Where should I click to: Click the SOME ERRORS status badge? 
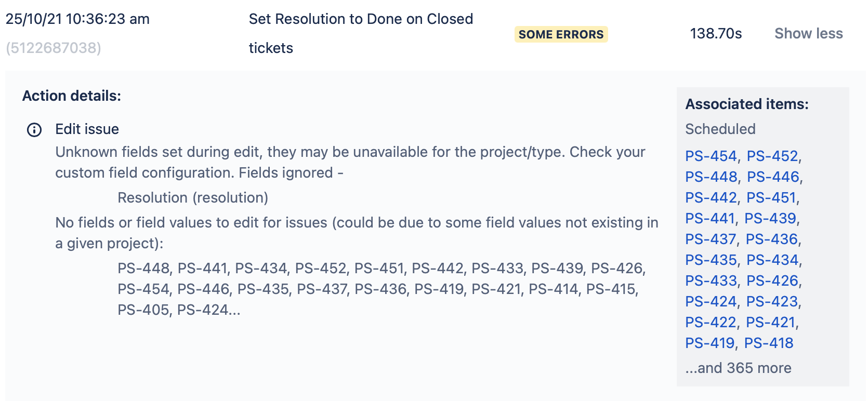(561, 34)
